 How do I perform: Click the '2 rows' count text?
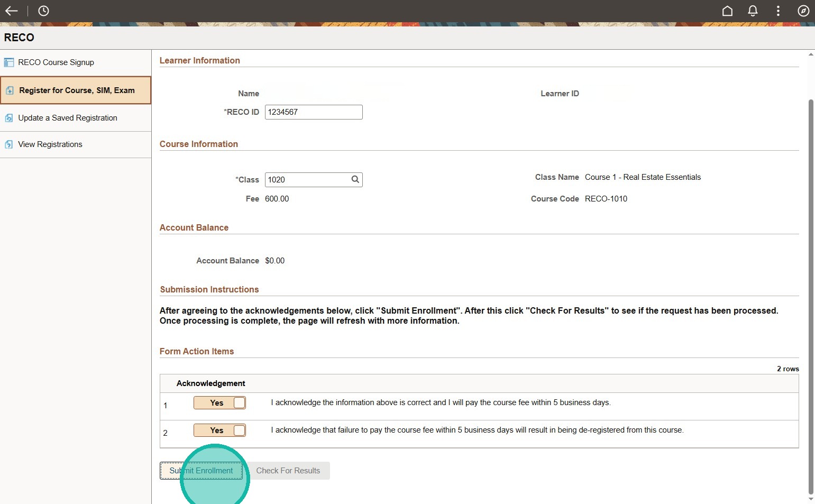[x=787, y=369]
